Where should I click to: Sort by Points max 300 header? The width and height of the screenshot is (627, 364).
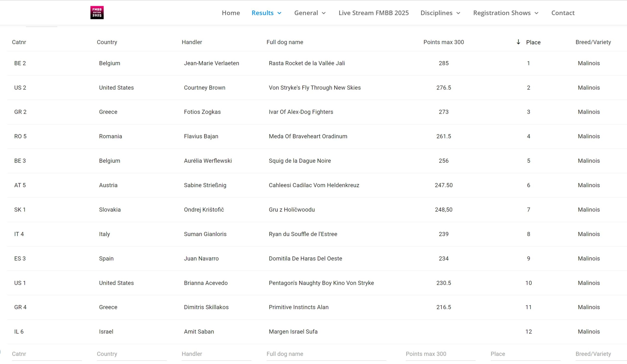444,42
